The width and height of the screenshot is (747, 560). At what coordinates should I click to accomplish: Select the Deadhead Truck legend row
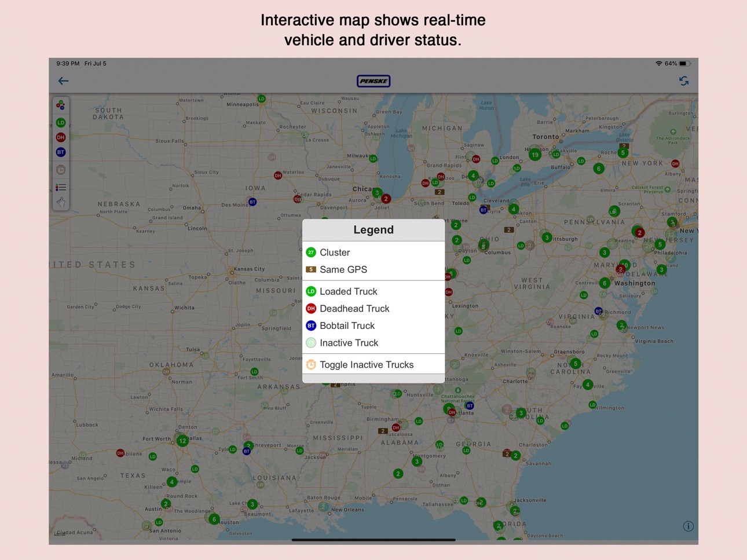pos(373,309)
